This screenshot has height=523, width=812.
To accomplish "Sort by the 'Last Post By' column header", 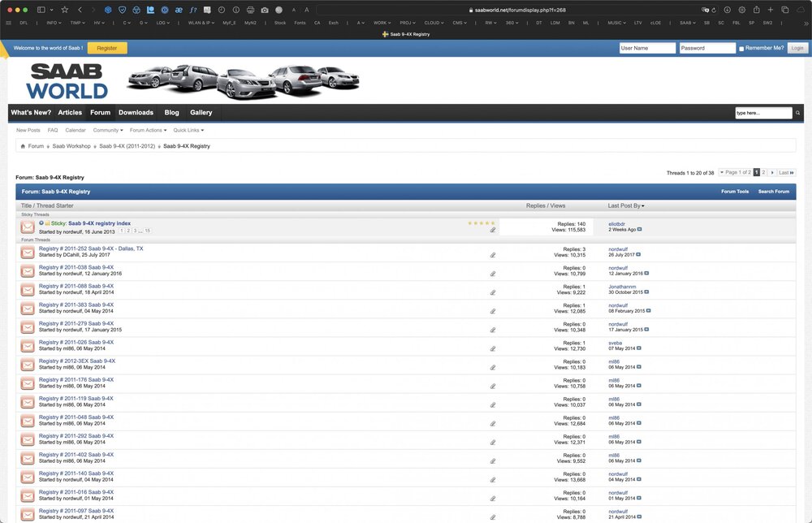I will [626, 205].
